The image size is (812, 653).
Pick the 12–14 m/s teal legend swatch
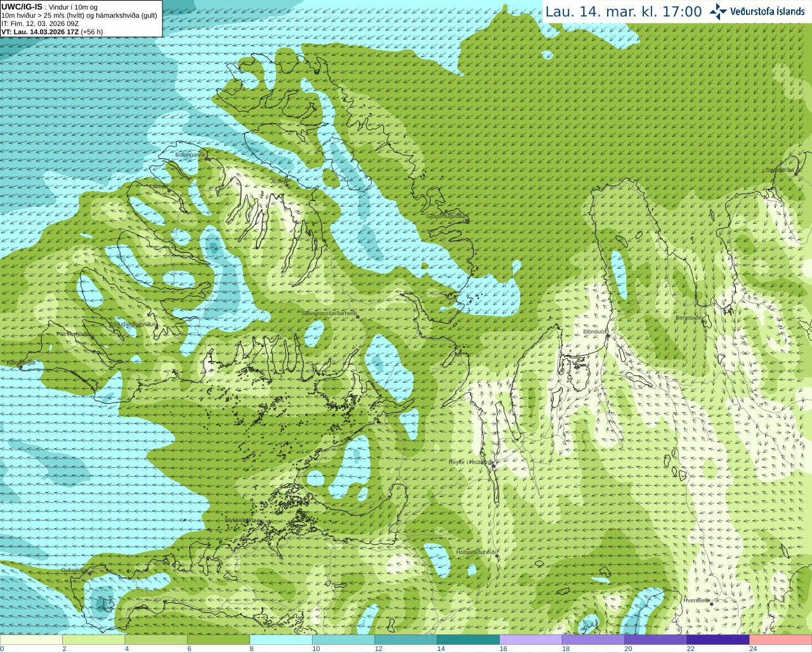pyautogui.click(x=406, y=639)
